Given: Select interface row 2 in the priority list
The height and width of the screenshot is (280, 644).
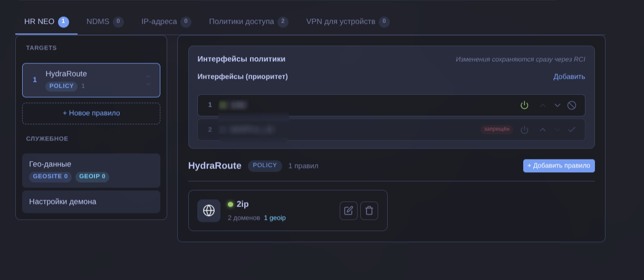Looking at the screenshot, I should coord(391,129).
